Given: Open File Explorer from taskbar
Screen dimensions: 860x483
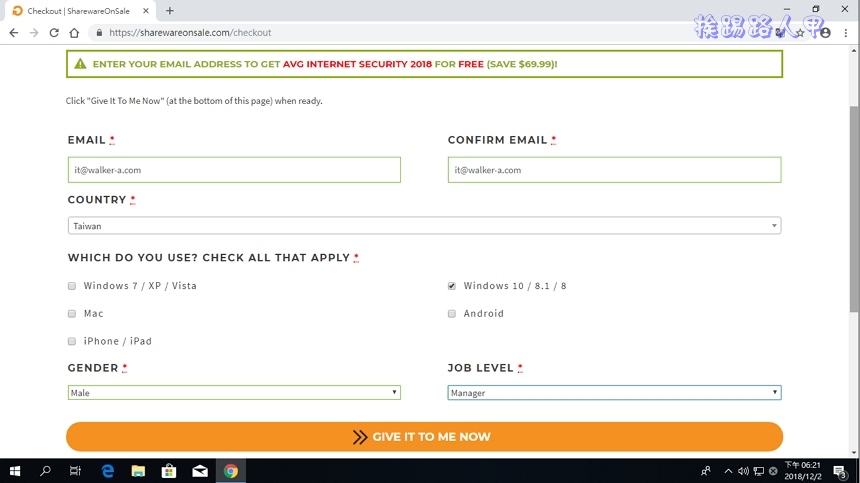Looking at the screenshot, I should point(138,471).
